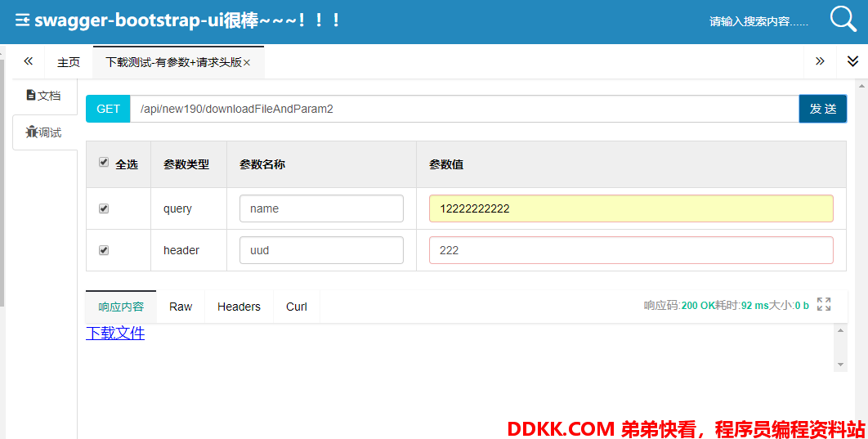Toggle the 全选 select-all checkbox
Screen dimensions: 868x439
[x=104, y=162]
